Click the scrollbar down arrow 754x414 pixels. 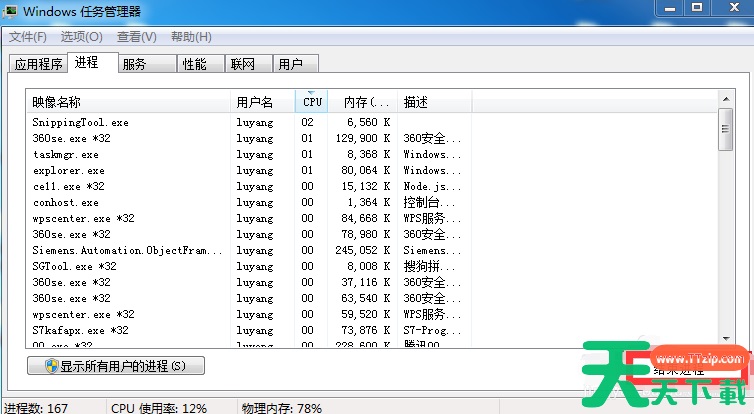click(x=726, y=339)
